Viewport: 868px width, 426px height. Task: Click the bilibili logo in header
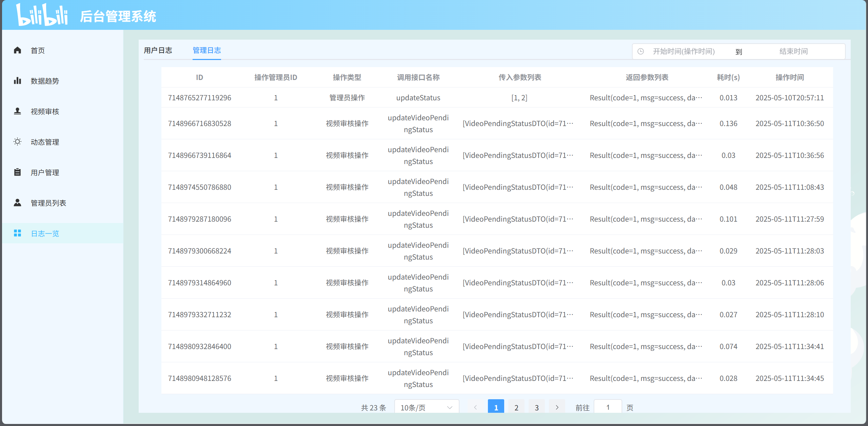click(x=42, y=15)
